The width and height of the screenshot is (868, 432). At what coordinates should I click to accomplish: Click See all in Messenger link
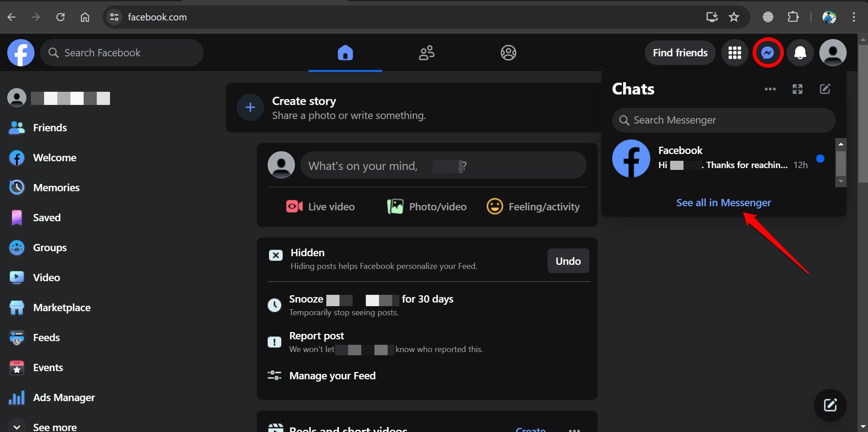click(x=723, y=203)
